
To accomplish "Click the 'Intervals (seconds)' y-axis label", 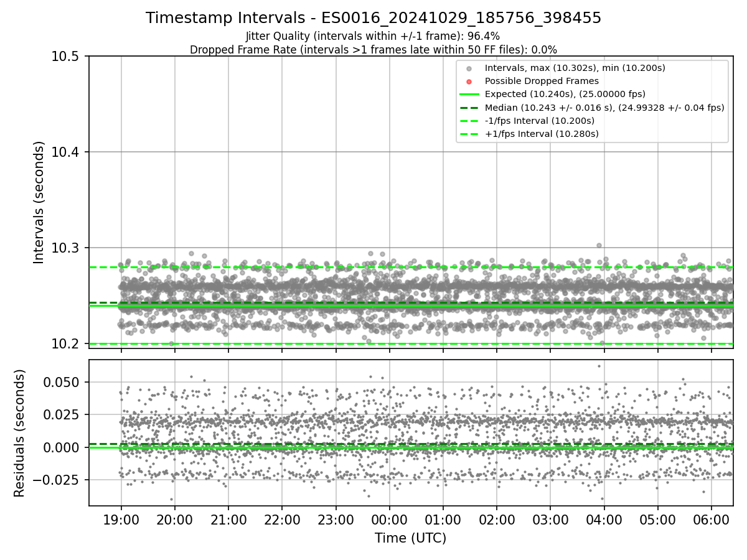I will pyautogui.click(x=39, y=202).
